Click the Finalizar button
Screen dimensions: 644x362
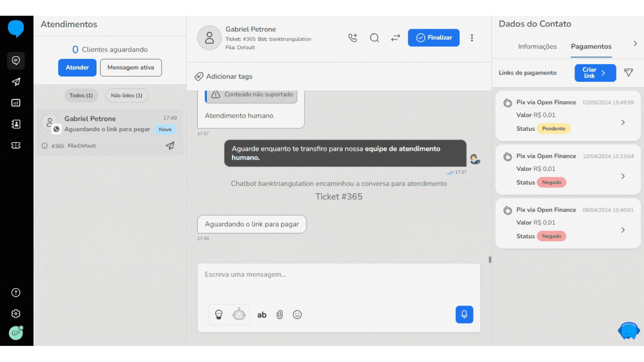tap(433, 38)
